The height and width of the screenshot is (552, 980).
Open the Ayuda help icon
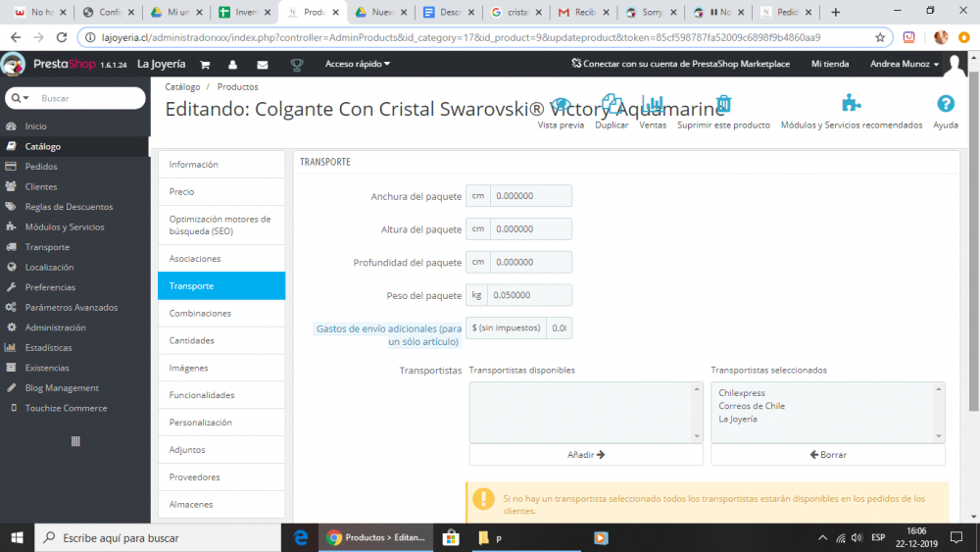click(946, 103)
